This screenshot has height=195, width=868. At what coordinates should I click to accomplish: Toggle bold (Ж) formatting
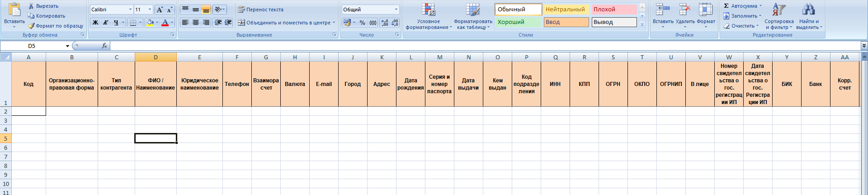pos(95,23)
